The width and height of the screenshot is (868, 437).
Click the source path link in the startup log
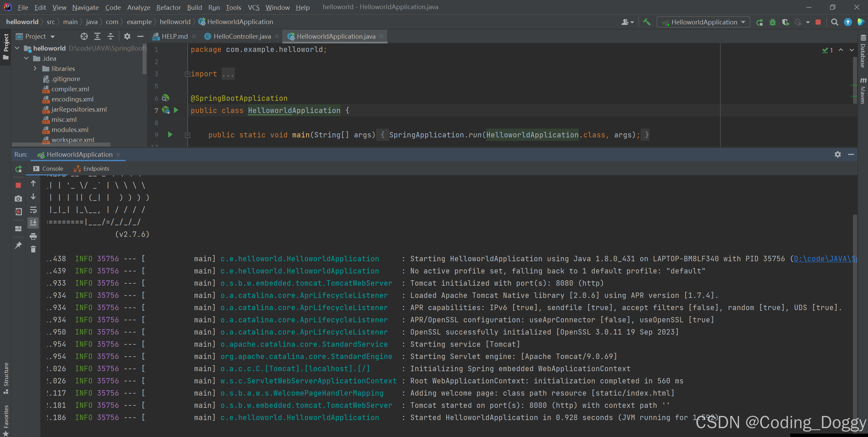point(828,258)
